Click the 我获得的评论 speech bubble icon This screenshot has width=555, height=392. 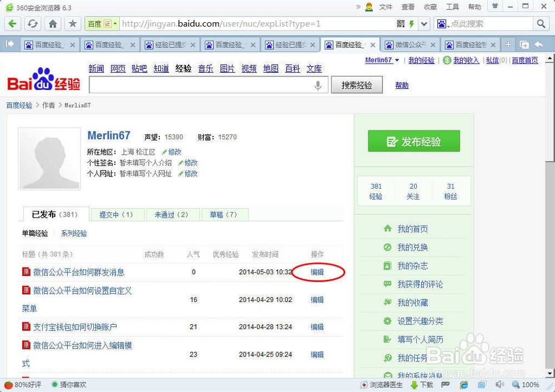tap(387, 284)
